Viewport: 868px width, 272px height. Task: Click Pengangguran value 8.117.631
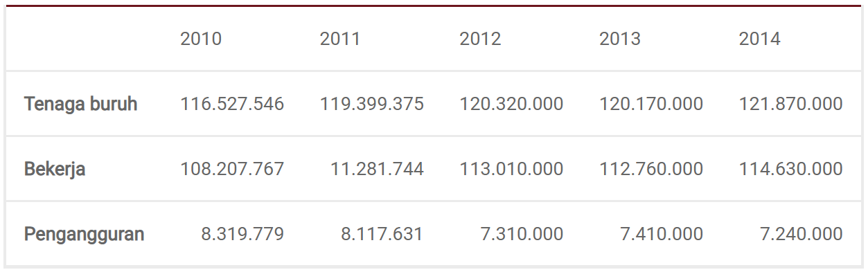(382, 234)
